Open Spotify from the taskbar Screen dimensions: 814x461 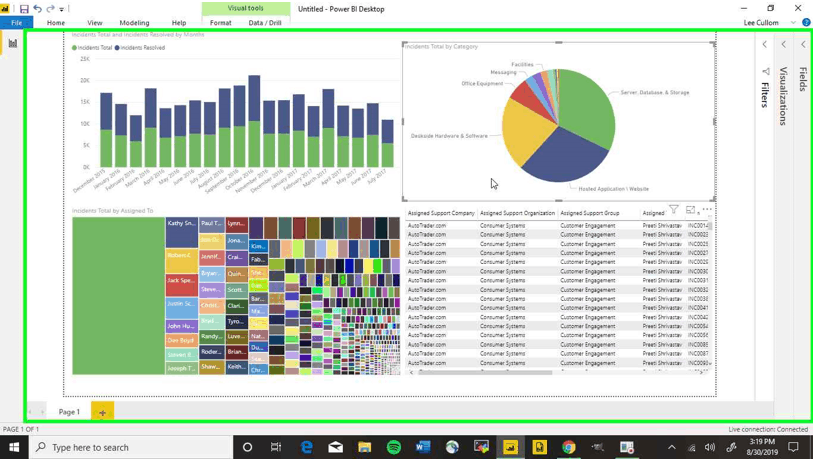tap(394, 448)
